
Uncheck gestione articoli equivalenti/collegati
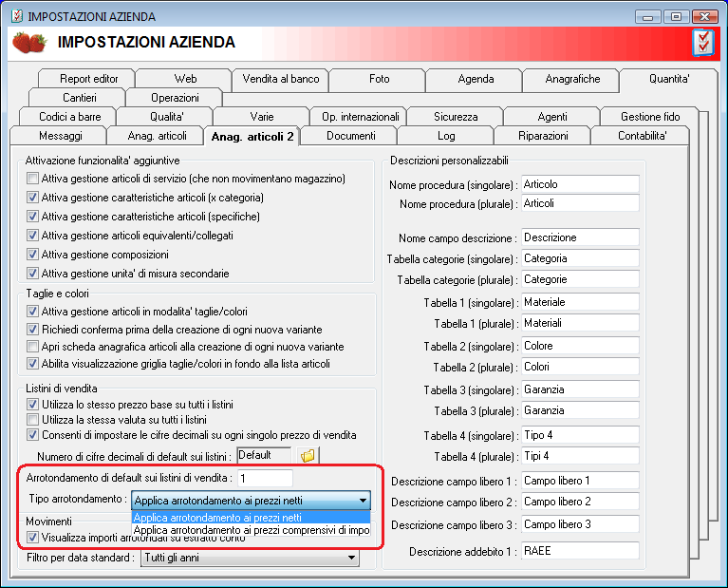(x=32, y=236)
